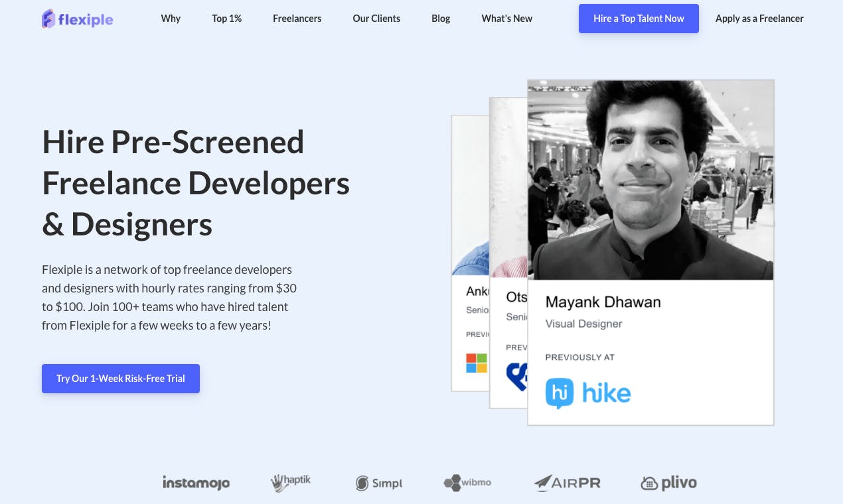Click the Flexiple logo
The width and height of the screenshot is (843, 504).
[77, 19]
